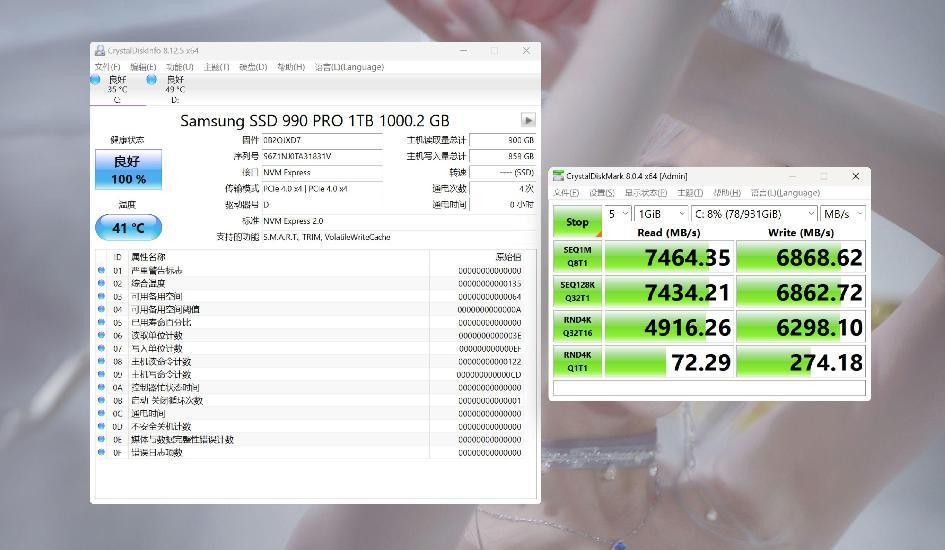Open the test count dropdown showing 5

617,214
